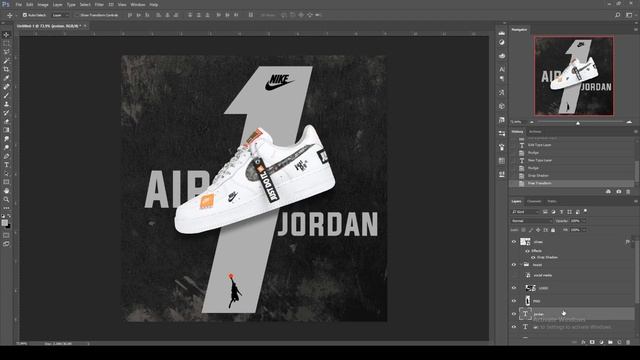Hide the jordan text layer
Viewport: 640px width, 360px height.
tap(514, 314)
